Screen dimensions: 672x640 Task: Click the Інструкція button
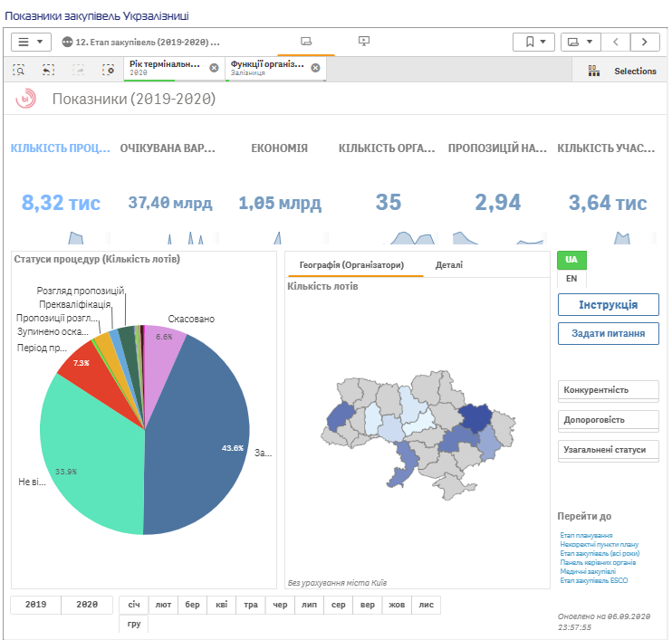(608, 305)
